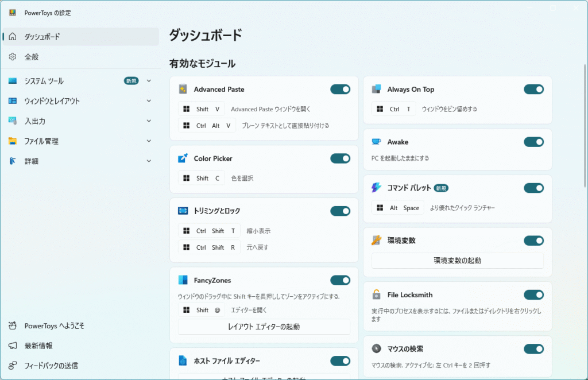
Task: Click the Always On Top title text
Action: (411, 89)
